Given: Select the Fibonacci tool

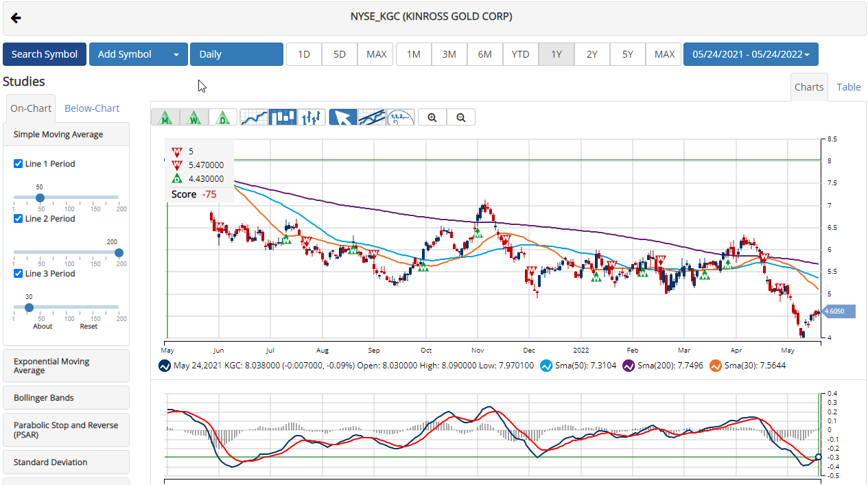Looking at the screenshot, I should (401, 117).
